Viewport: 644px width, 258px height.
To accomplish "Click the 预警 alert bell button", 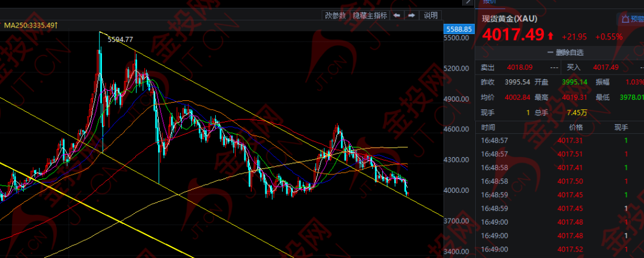I will click(632, 19).
